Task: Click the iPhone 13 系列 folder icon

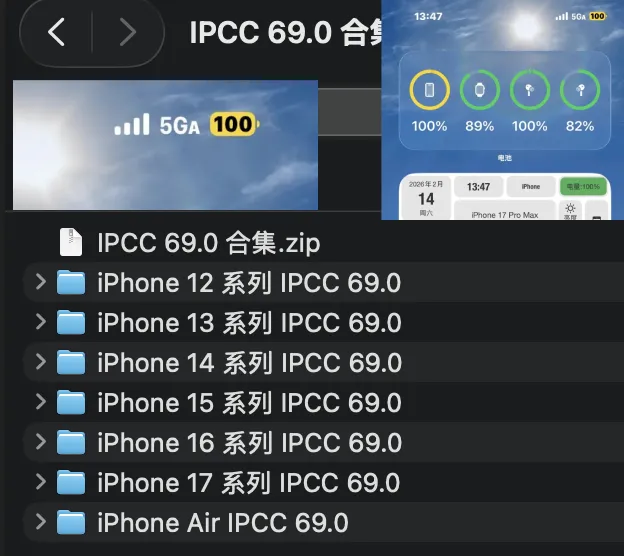Action: click(71, 322)
